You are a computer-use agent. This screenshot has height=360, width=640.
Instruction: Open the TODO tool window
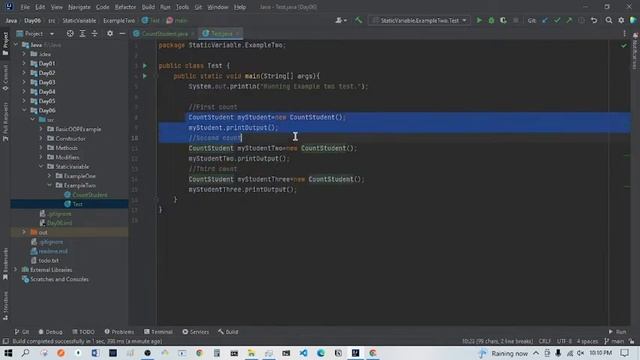(x=83, y=332)
